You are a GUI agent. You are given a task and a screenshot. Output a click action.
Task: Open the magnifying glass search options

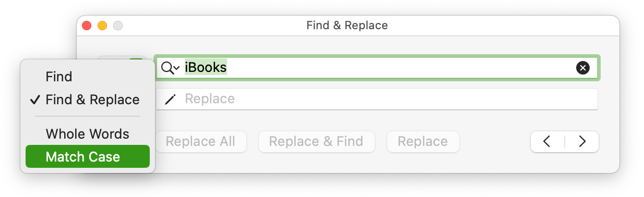pos(170,68)
